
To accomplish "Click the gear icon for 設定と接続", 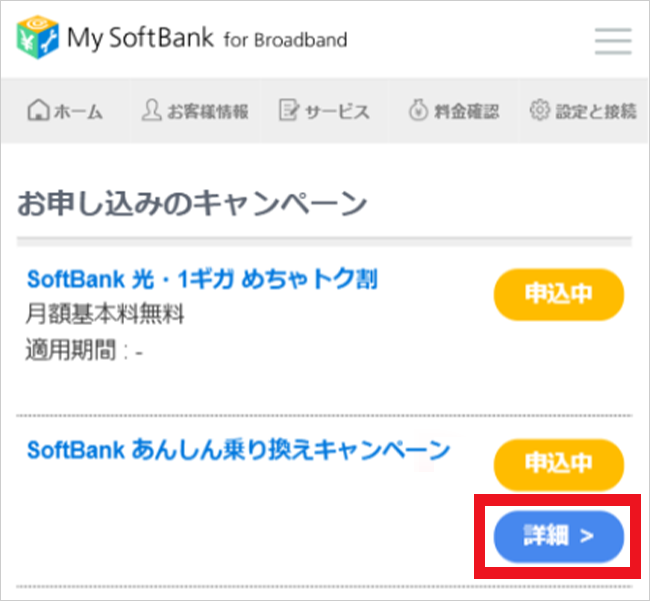I will click(x=539, y=111).
